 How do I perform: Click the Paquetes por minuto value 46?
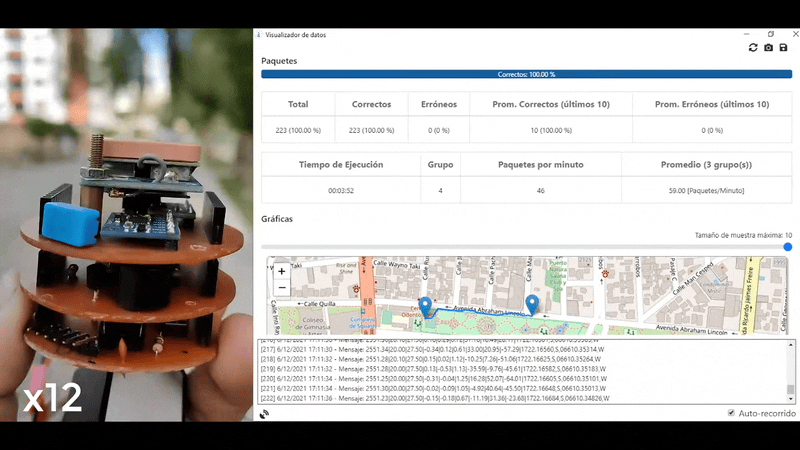[x=541, y=190]
